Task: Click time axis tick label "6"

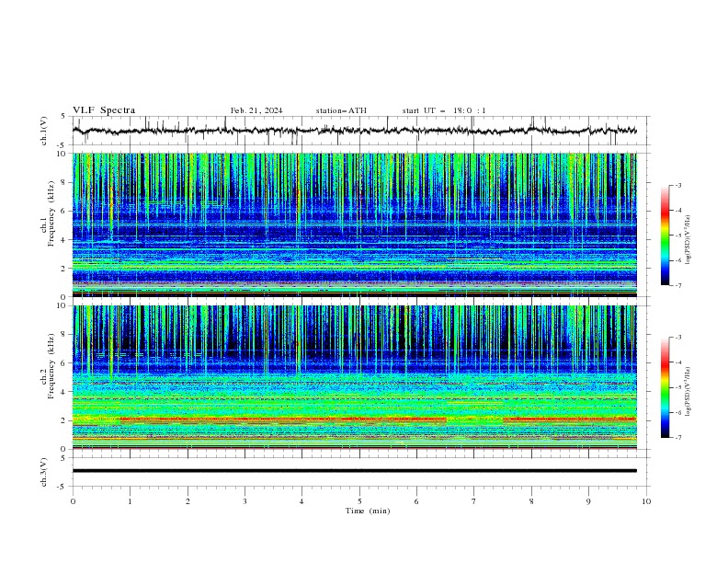Action: [x=416, y=501]
